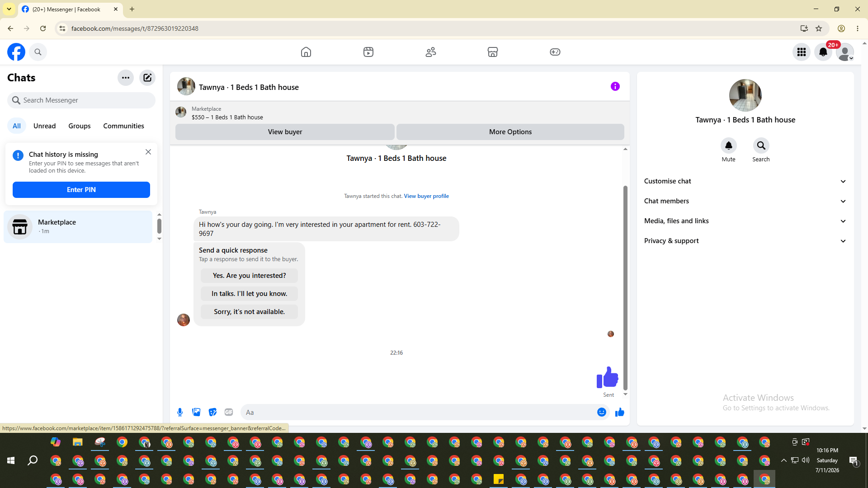This screenshot has width=868, height=488.
Task: Click the Aa message input field
Action: click(418, 412)
